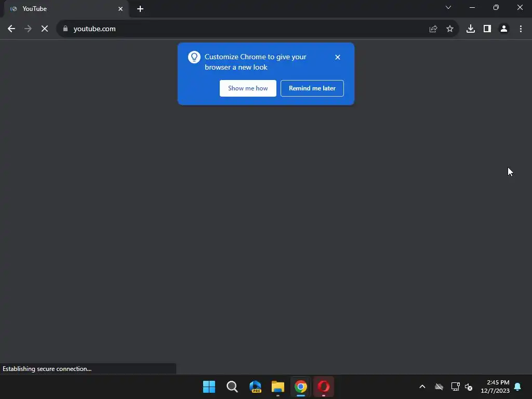Screen dimensions: 532x399
Task: Click the lightbulb icon in popup
Action: click(194, 57)
